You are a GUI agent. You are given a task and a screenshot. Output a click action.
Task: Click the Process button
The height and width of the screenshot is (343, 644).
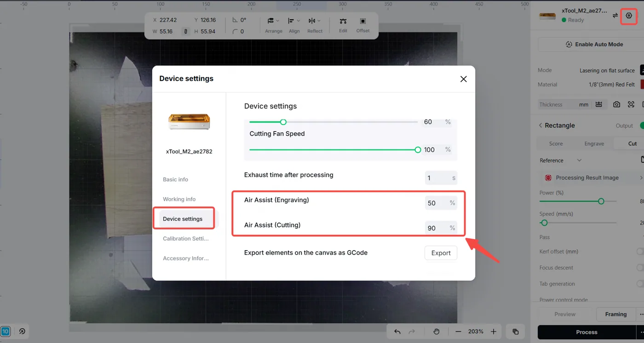[x=586, y=332]
